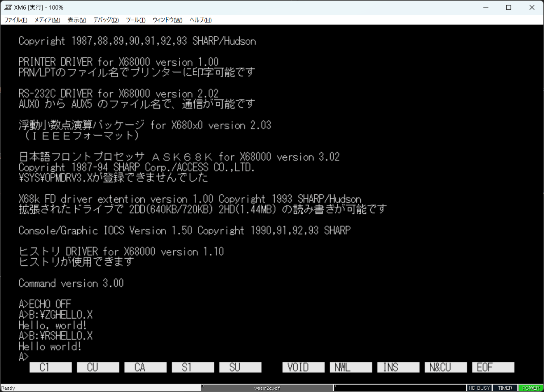Click the empty floppy drive 1 status panel

click(400, 388)
